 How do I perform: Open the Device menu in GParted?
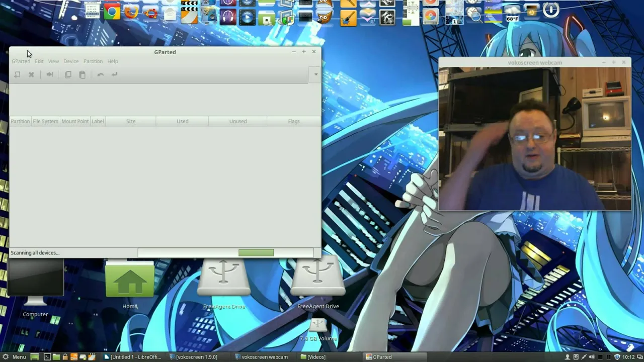tap(71, 61)
